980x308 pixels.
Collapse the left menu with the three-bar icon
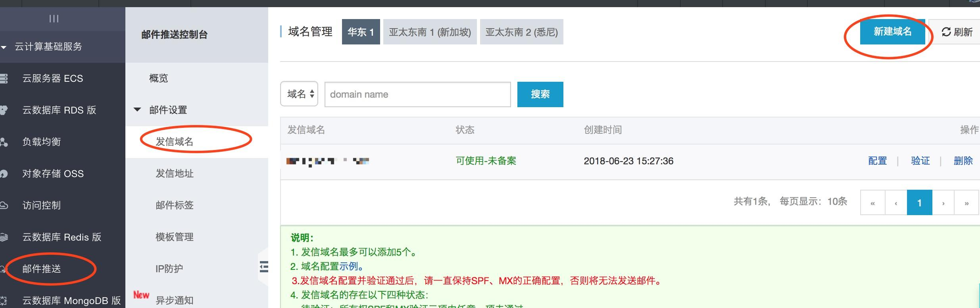[54, 19]
